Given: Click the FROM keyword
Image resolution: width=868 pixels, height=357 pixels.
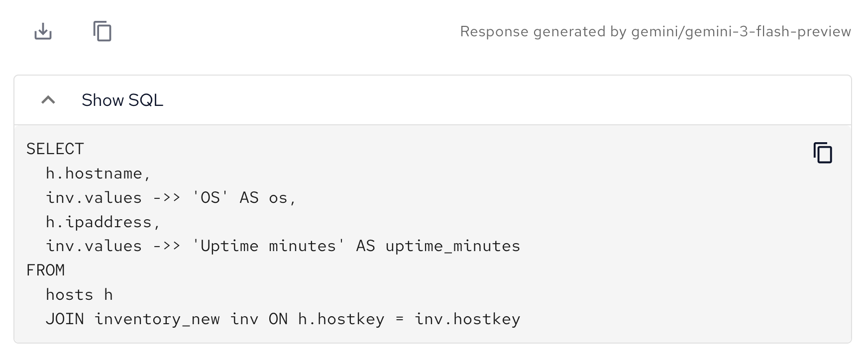Looking at the screenshot, I should [x=46, y=270].
